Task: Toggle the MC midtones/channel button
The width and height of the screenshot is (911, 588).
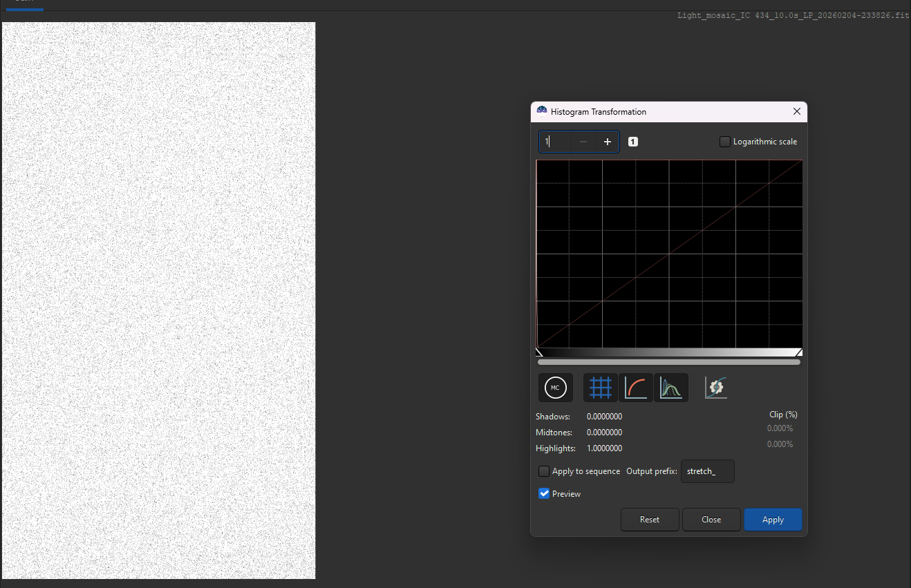Action: click(555, 388)
